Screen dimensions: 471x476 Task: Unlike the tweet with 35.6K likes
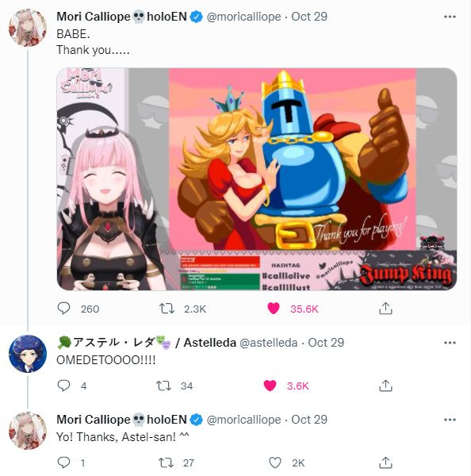274,309
